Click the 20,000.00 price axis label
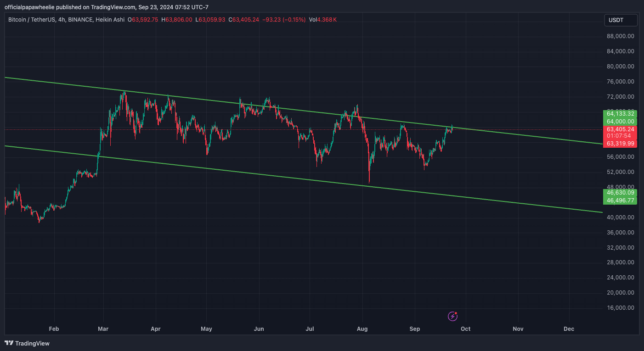Screen dimensions: 644x351 pos(621,293)
